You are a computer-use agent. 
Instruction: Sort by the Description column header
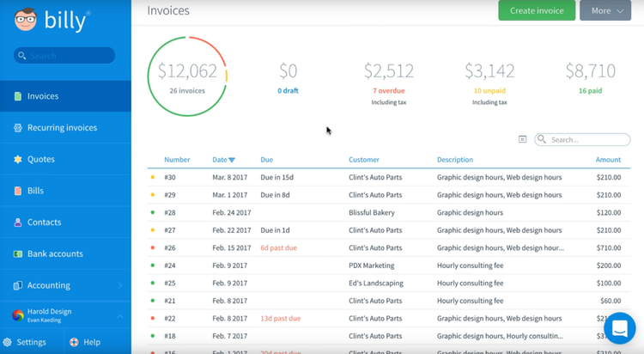click(455, 160)
